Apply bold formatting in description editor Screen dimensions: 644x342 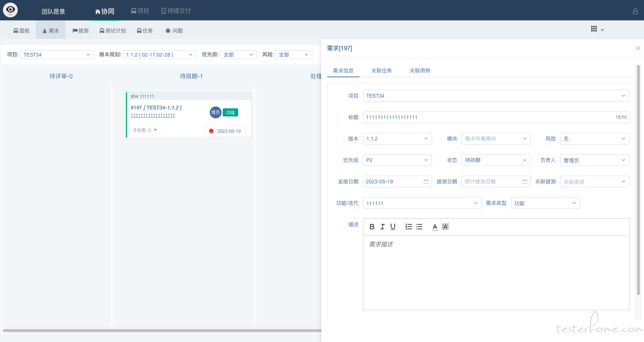tap(372, 227)
